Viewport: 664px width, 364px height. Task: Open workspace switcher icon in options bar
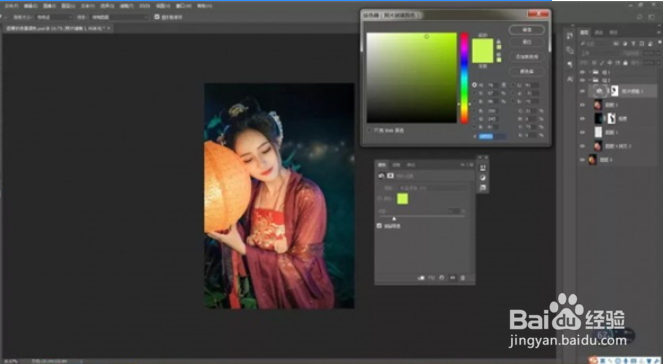tap(652, 17)
